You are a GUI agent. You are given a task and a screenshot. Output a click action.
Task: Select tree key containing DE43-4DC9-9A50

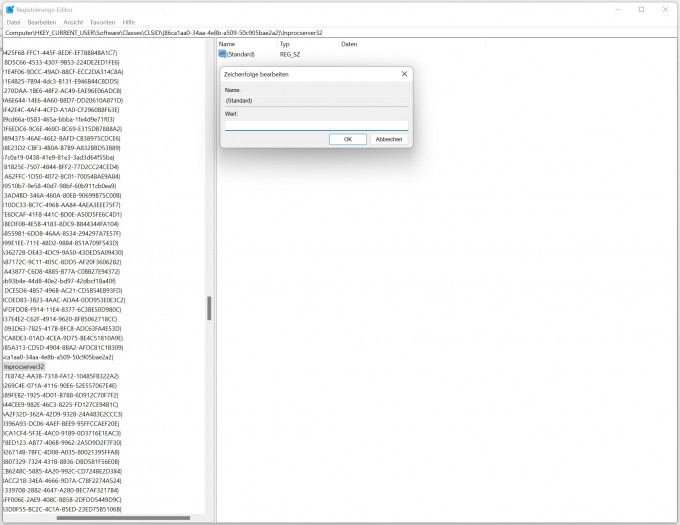coord(63,252)
